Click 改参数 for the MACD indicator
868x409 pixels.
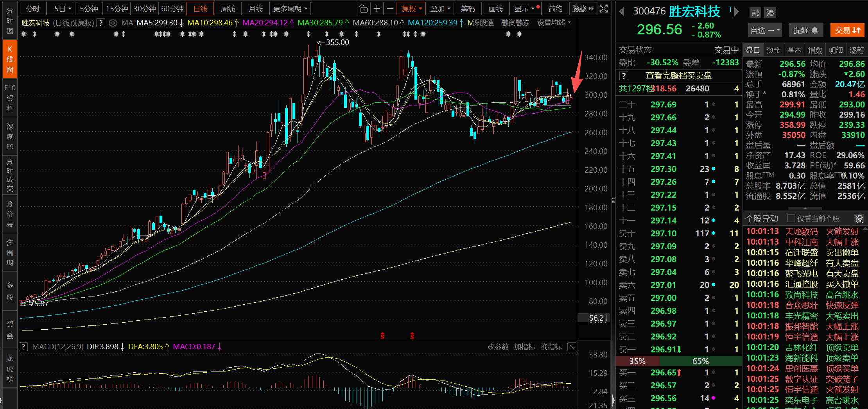pos(498,346)
